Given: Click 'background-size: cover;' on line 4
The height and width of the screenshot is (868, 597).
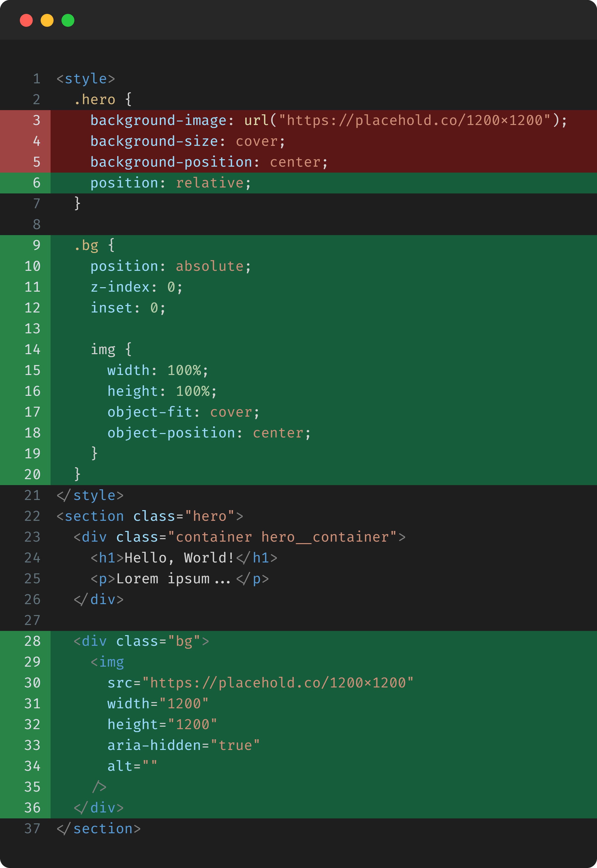Looking at the screenshot, I should [x=188, y=141].
